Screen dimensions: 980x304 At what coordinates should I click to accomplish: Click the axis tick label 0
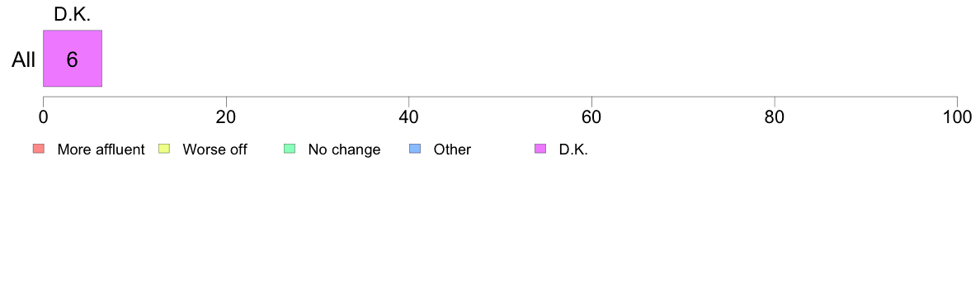pos(43,117)
